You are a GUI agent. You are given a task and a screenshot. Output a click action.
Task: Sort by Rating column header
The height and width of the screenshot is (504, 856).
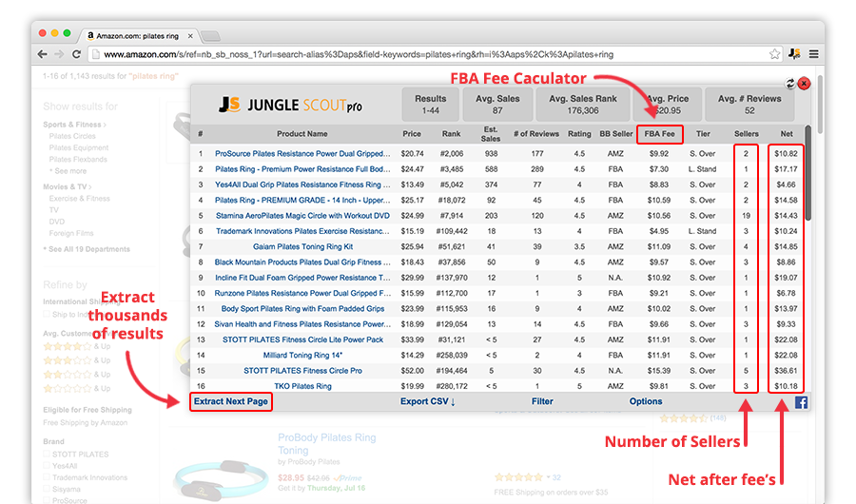pyautogui.click(x=579, y=134)
